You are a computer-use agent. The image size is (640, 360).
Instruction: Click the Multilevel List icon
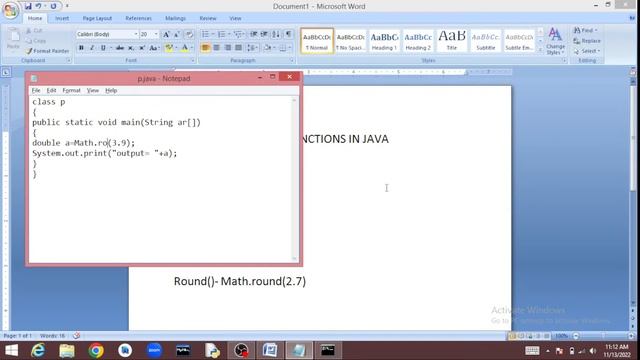tap(238, 34)
